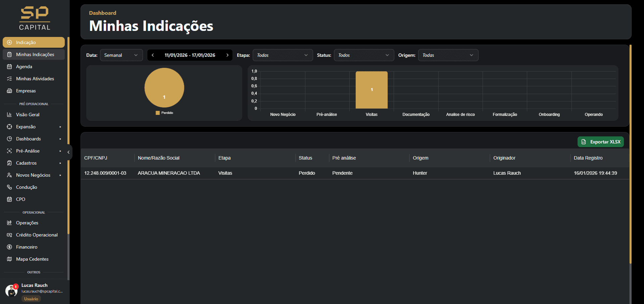This screenshot has height=304, width=644.
Task: Open the CPO sidebar icon
Action: coord(9,199)
